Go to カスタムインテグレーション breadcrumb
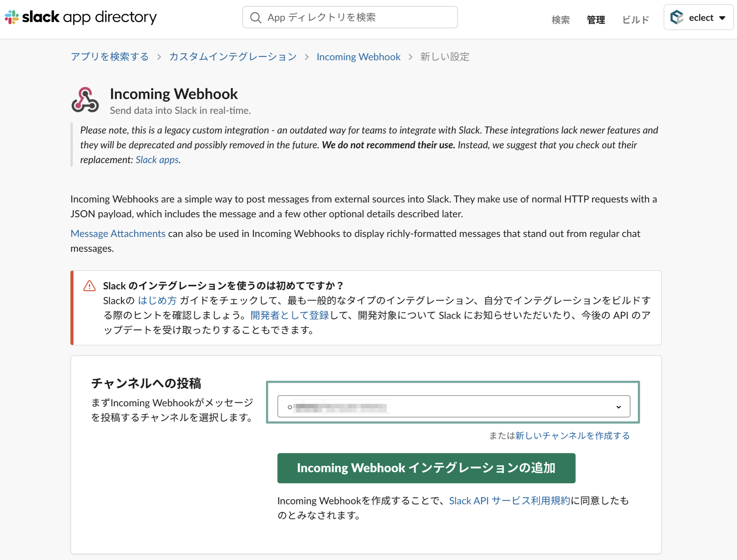Image resolution: width=737 pixels, height=560 pixels. click(233, 57)
